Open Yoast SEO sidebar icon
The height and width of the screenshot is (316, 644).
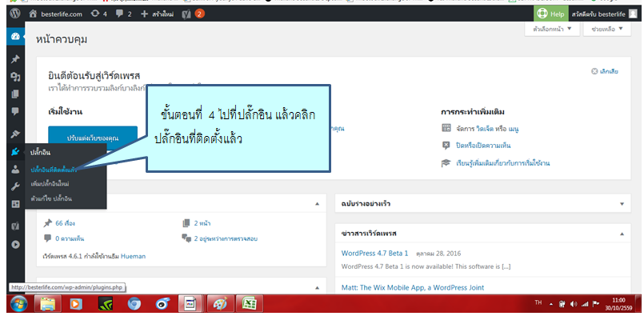(x=15, y=226)
